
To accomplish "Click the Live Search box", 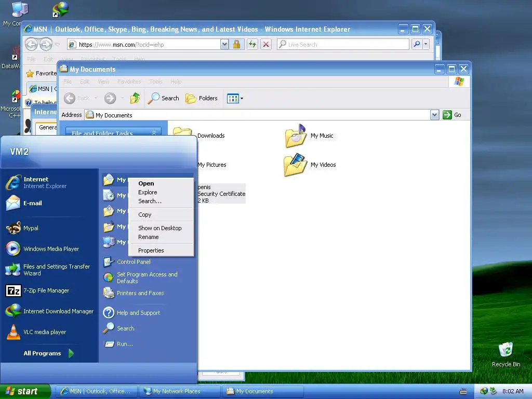I will click(x=343, y=45).
